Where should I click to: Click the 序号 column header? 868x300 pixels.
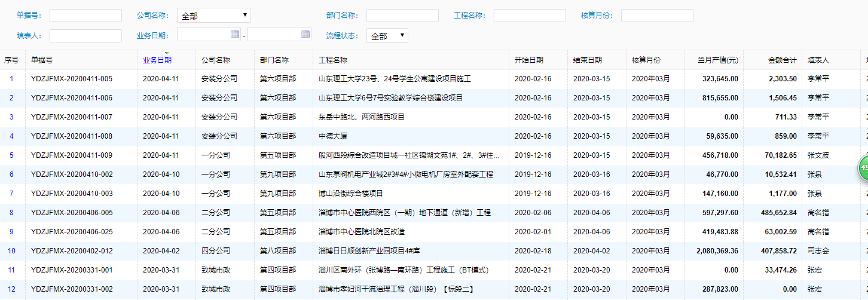pyautogui.click(x=11, y=60)
